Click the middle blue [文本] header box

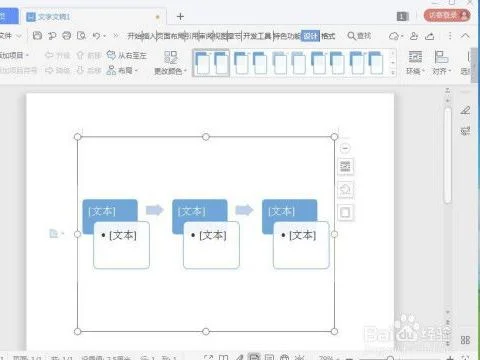click(x=200, y=210)
